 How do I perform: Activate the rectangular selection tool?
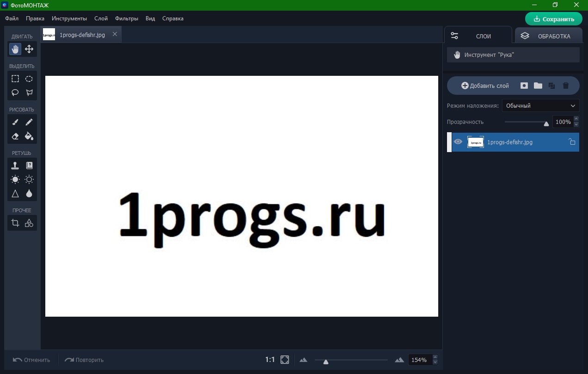pyautogui.click(x=15, y=79)
